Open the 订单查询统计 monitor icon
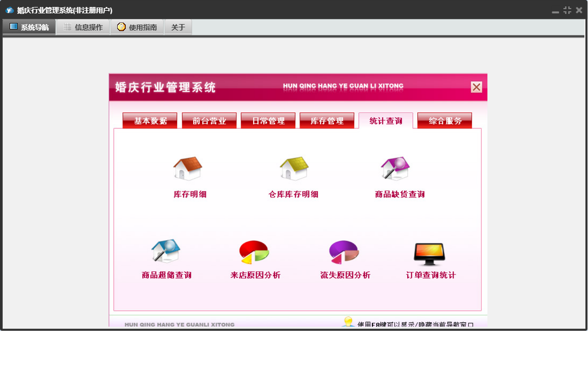This screenshot has height=387, width=588. pos(430,254)
